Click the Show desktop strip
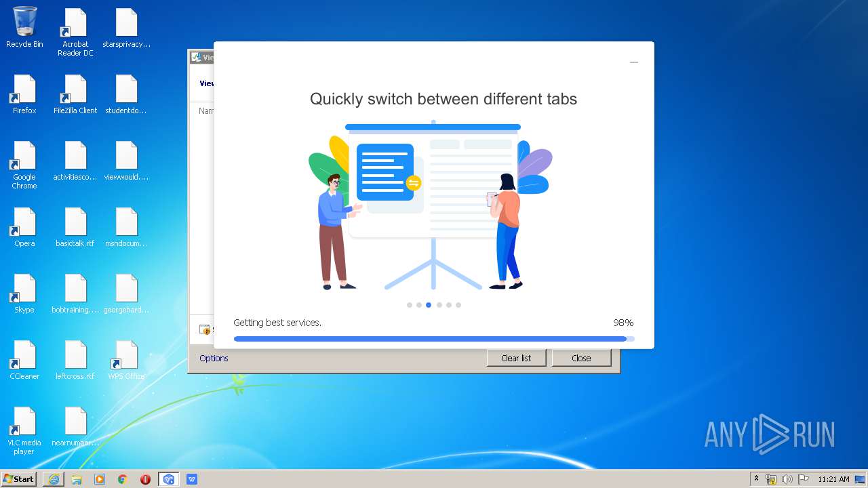Screen dimensions: 868x488 pos(860,479)
